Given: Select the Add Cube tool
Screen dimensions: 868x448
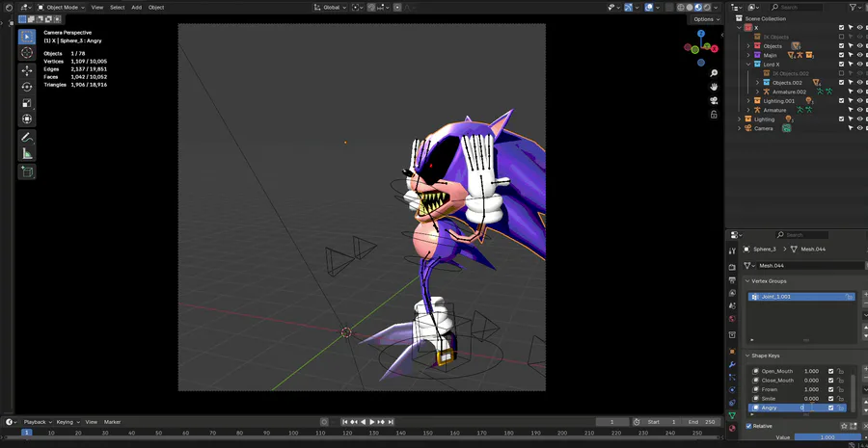Looking at the screenshot, I should pos(27,172).
